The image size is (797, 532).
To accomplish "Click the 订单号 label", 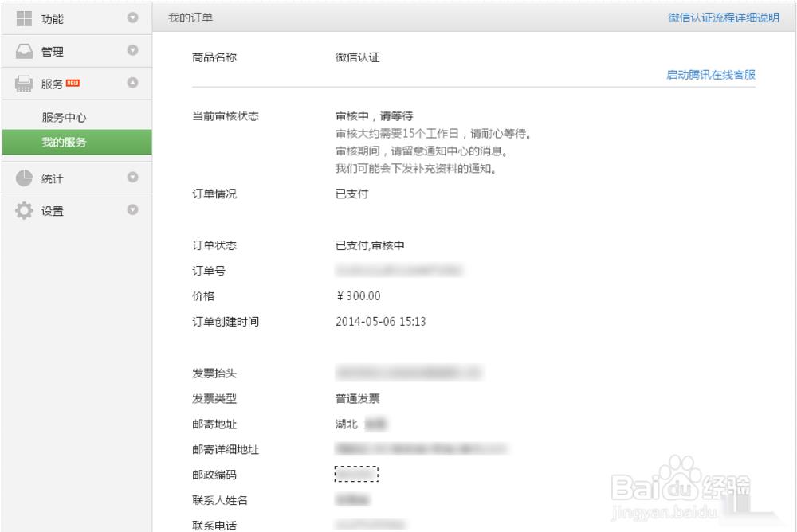I will pyautogui.click(x=209, y=271).
